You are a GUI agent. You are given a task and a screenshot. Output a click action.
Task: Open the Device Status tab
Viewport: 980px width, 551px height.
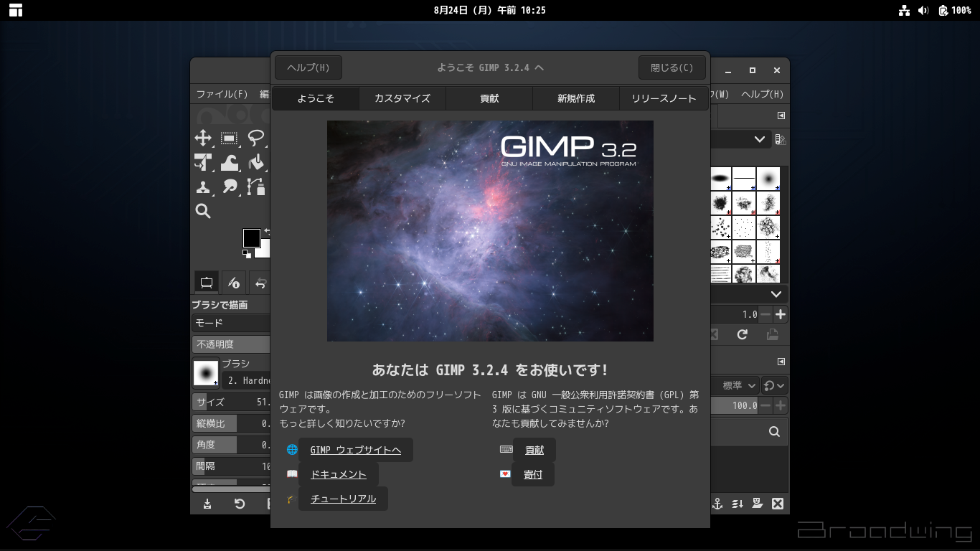233,283
